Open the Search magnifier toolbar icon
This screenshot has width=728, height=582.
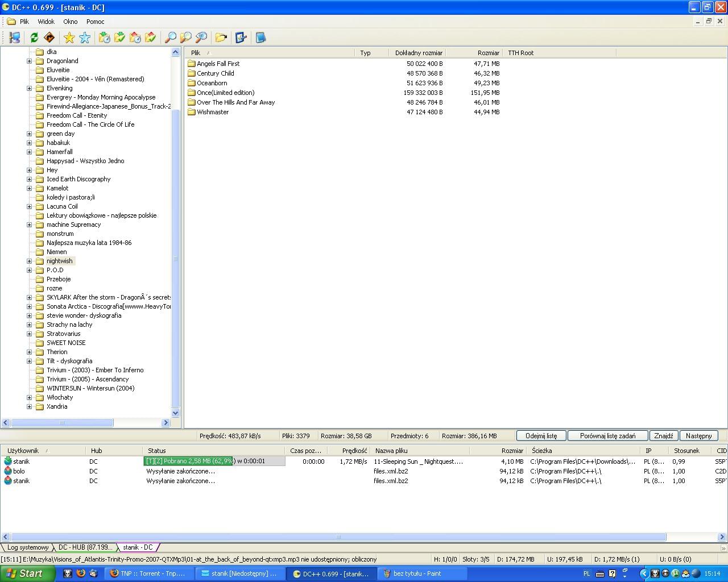pos(170,38)
